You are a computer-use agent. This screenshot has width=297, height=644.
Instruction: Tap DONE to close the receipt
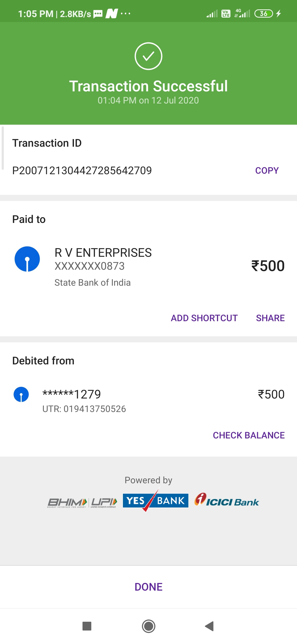[148, 587]
